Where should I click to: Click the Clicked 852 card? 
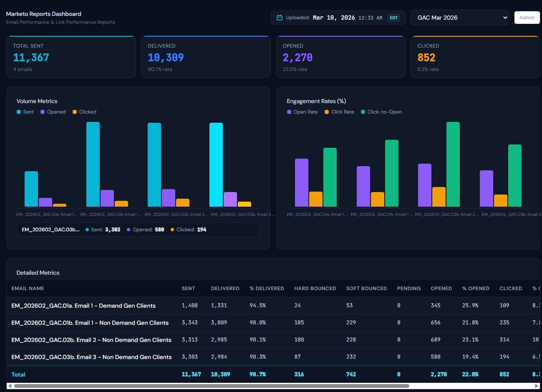[475, 57]
